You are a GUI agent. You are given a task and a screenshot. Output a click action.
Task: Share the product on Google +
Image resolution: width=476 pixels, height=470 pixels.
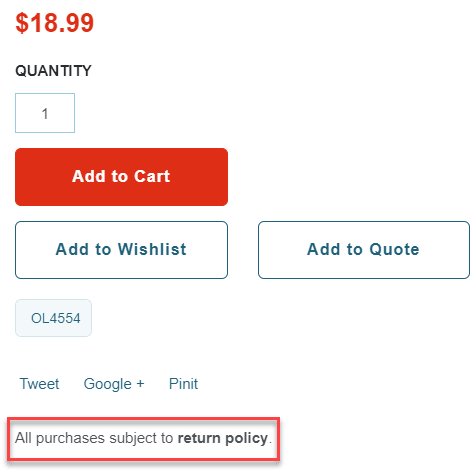pyautogui.click(x=114, y=384)
